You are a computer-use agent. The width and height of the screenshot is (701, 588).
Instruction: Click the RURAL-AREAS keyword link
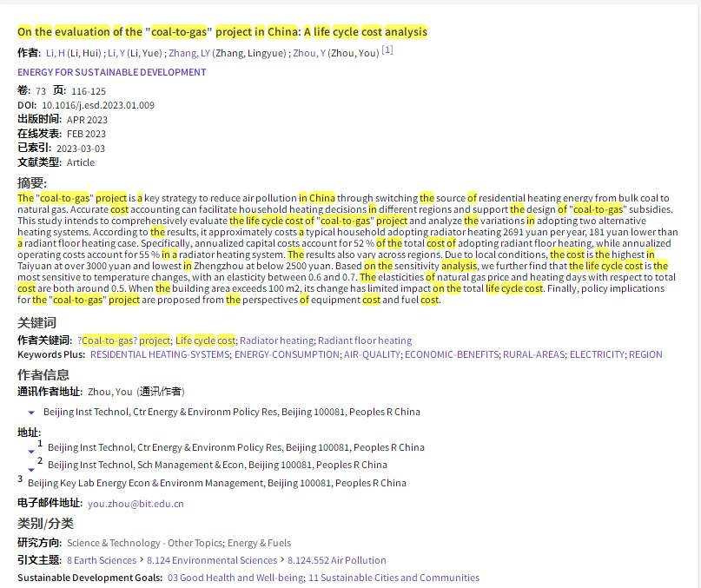tap(532, 354)
